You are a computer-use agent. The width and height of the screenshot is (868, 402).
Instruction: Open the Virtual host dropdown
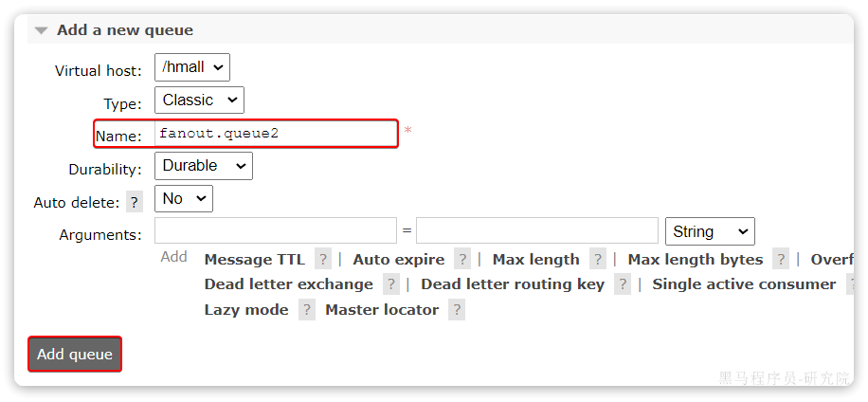pos(192,67)
